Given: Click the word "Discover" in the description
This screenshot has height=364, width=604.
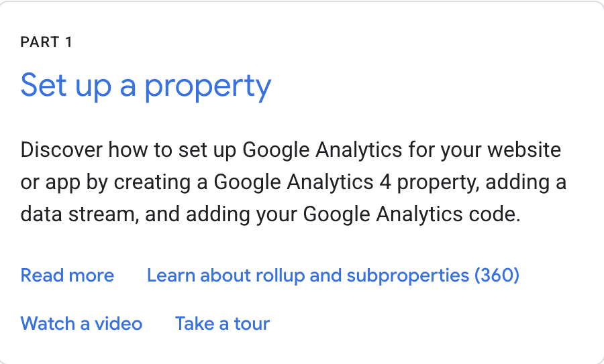Looking at the screenshot, I should [61, 149].
